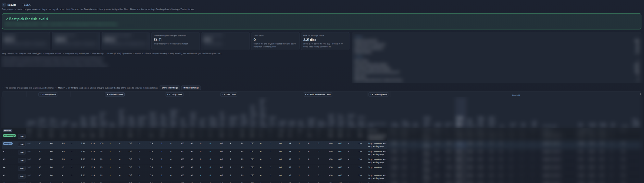Collapse the 6 · Trading settings group
The height and width of the screenshot is (183, 644).
coord(379,94)
